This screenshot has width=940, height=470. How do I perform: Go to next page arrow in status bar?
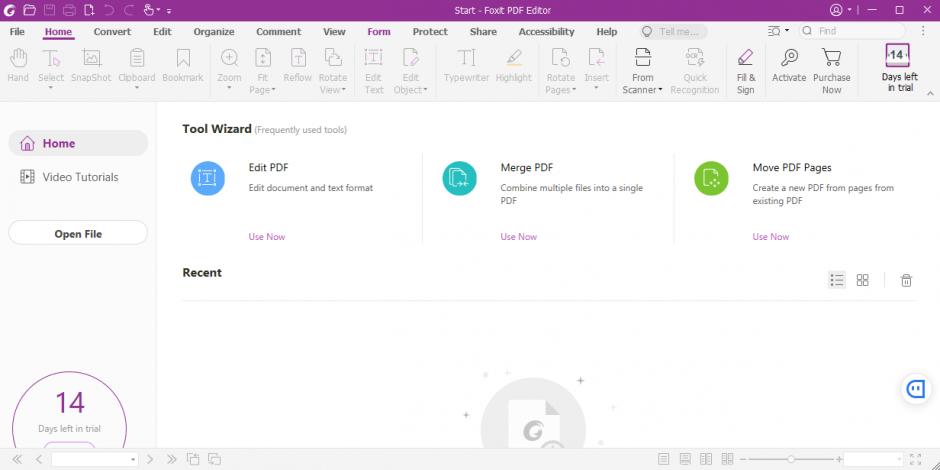[x=150, y=459]
